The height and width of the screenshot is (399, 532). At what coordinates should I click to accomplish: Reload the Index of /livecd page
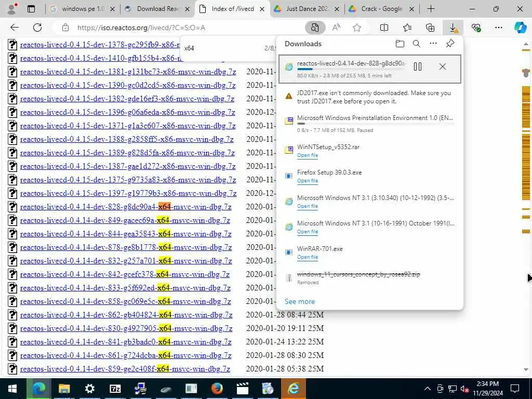click(x=37, y=28)
